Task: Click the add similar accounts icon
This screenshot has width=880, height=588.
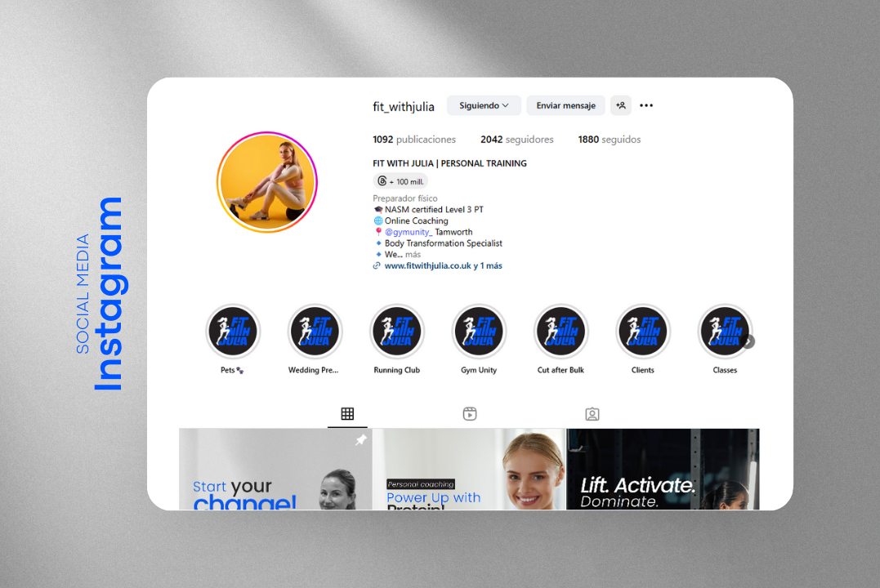Action: click(621, 105)
